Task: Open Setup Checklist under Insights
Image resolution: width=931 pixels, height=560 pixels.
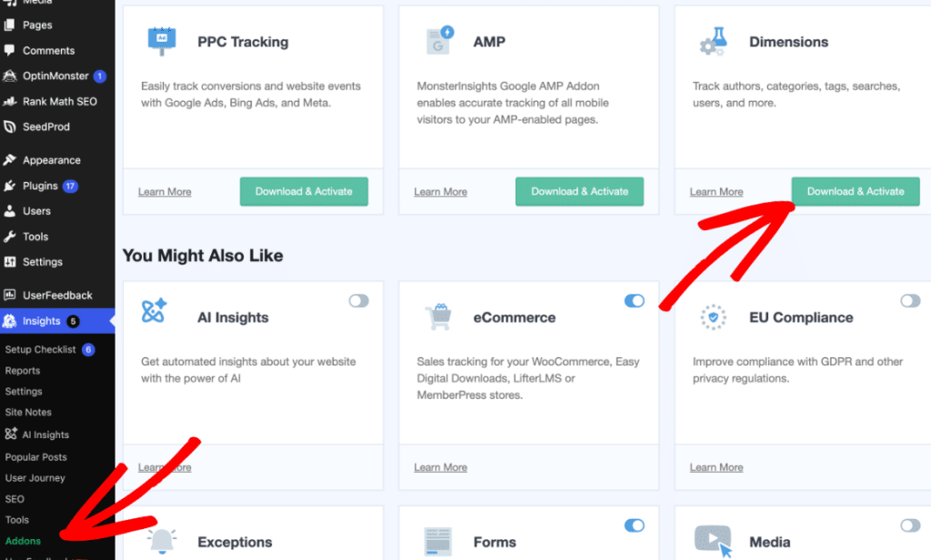Action: click(40, 349)
